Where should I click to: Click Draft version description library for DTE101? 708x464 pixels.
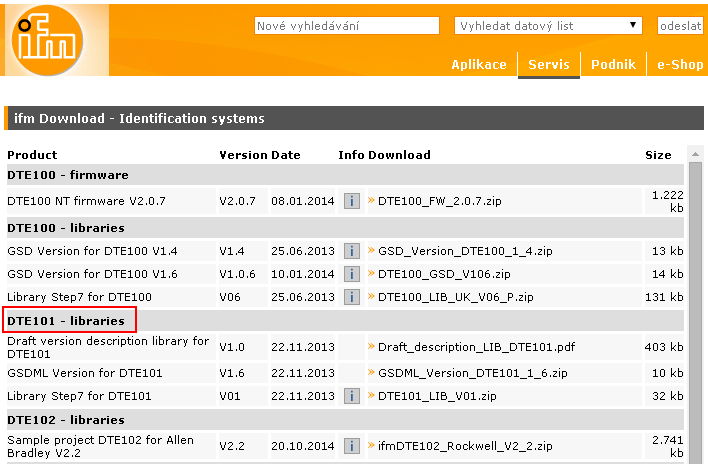108,347
